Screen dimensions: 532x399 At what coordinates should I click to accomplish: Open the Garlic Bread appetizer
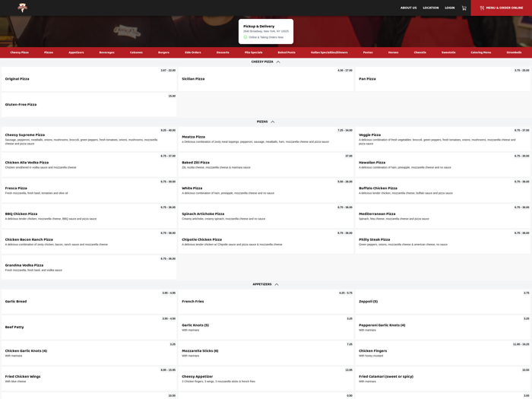click(x=89, y=302)
